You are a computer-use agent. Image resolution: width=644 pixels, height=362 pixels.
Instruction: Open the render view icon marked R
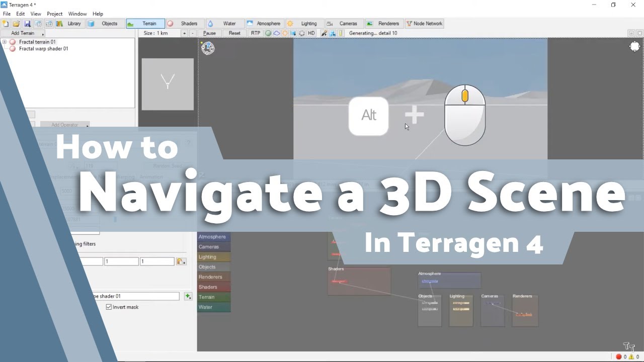[x=38, y=24]
